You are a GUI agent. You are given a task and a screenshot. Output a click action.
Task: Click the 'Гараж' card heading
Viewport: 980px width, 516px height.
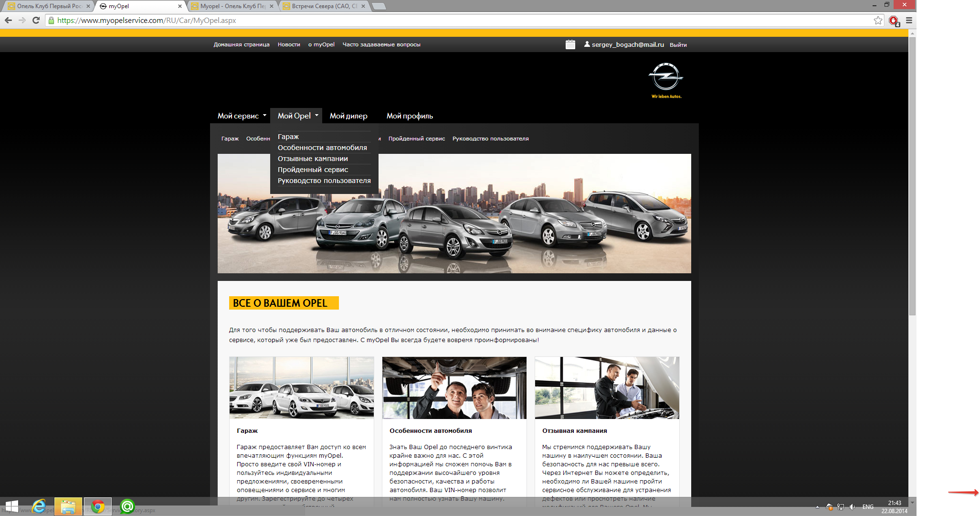pos(247,430)
